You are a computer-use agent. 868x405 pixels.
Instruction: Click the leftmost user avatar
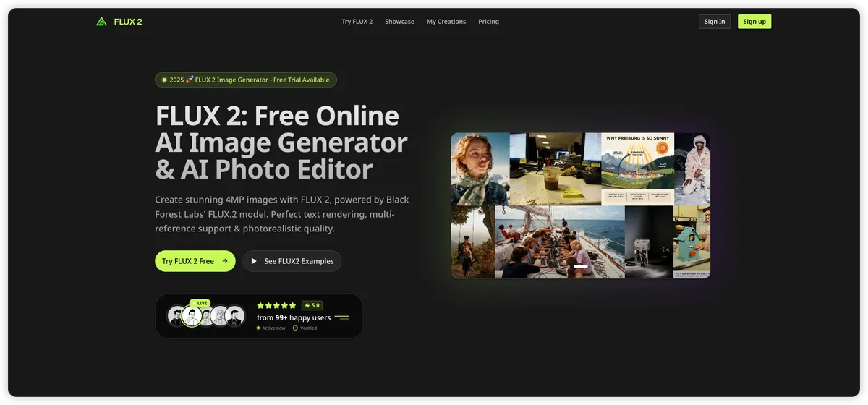coord(176,316)
